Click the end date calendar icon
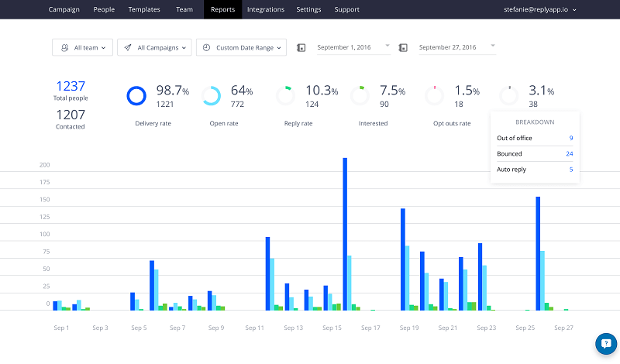 click(403, 48)
